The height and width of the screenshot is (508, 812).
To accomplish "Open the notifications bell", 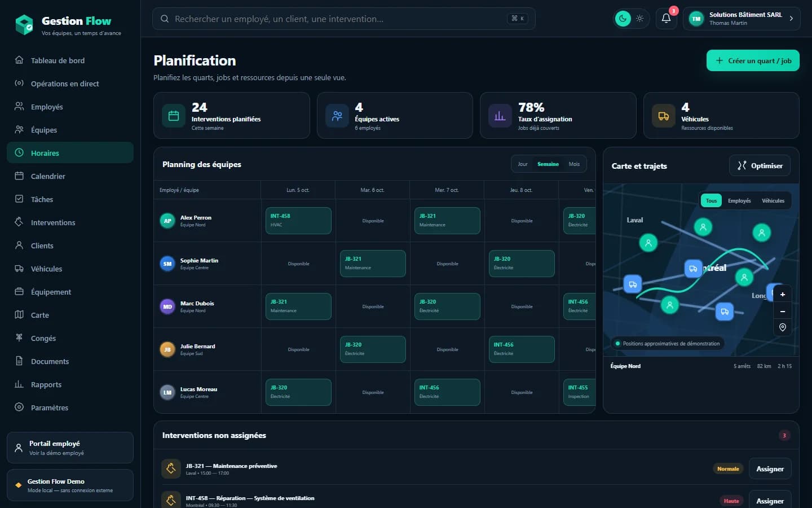I will tap(666, 19).
